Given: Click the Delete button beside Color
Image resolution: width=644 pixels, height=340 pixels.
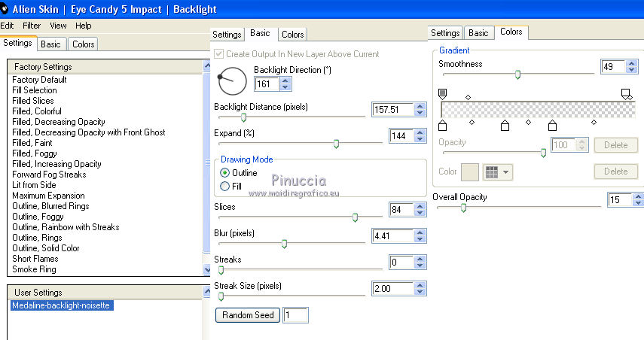Looking at the screenshot, I should (x=615, y=172).
